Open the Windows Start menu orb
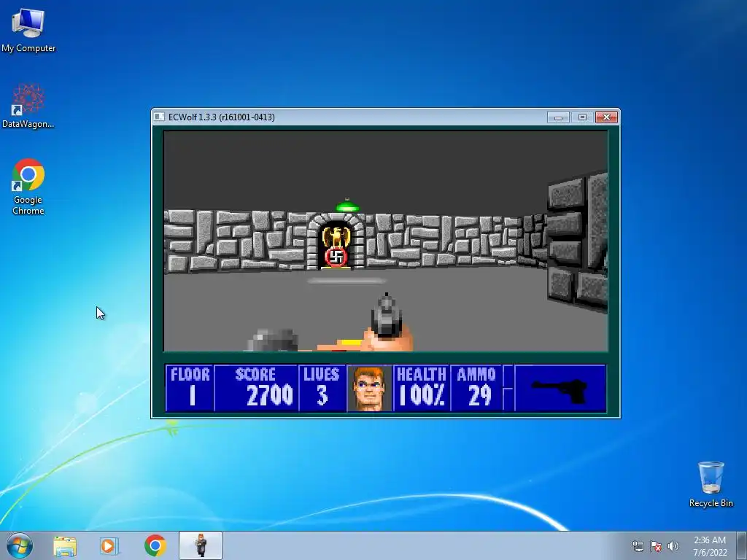747x560 pixels. pyautogui.click(x=20, y=545)
